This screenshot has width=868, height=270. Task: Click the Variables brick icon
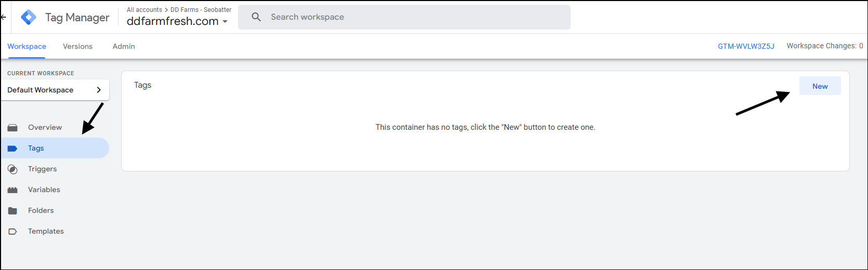coord(12,190)
